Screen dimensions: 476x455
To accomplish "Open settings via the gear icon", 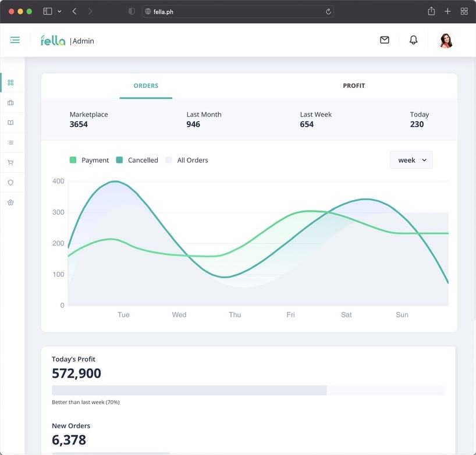I will [x=10, y=202].
